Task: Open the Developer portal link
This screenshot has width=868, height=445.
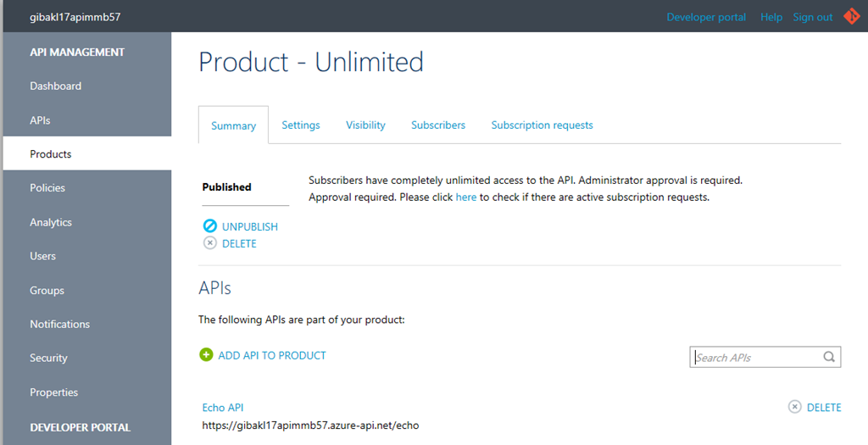Action: pyautogui.click(x=706, y=17)
